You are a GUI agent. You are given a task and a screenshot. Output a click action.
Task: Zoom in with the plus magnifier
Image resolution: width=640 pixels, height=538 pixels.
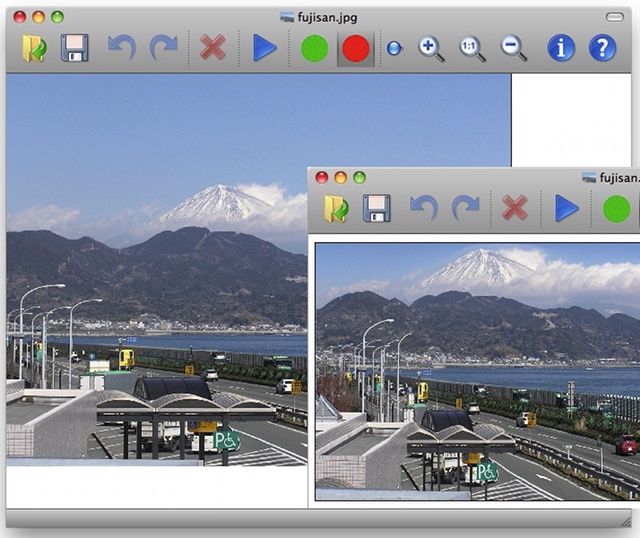click(431, 49)
